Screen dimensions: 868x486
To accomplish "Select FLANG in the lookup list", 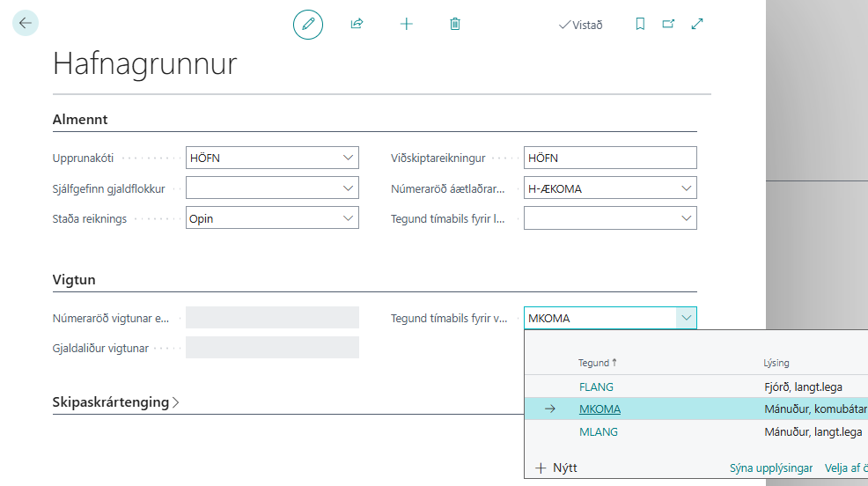I will 596,387.
